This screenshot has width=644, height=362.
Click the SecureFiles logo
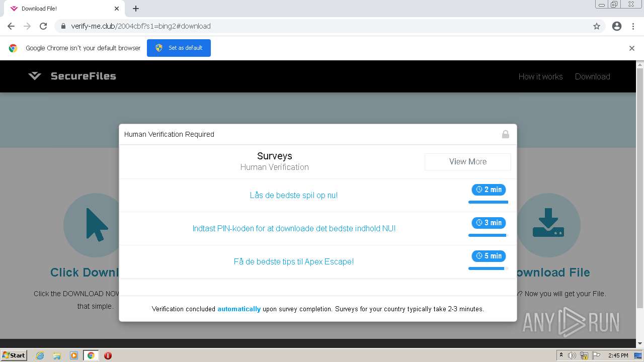click(72, 76)
